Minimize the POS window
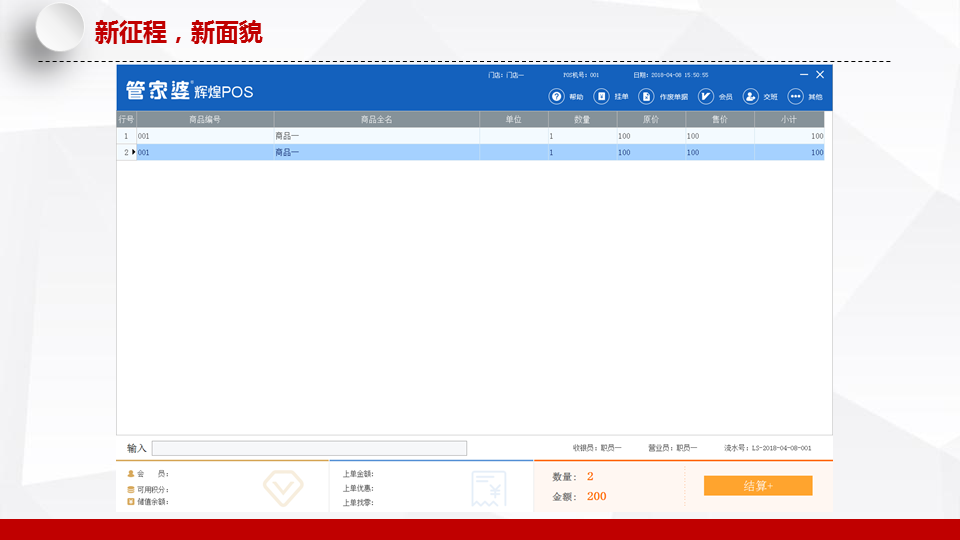 [804, 75]
